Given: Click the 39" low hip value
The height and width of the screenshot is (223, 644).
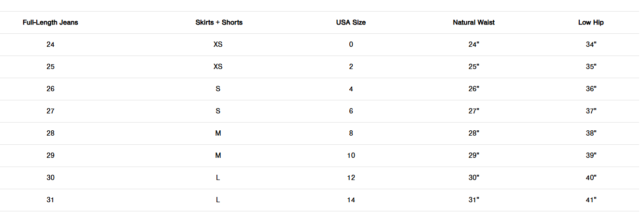Looking at the screenshot, I should click(x=591, y=155).
